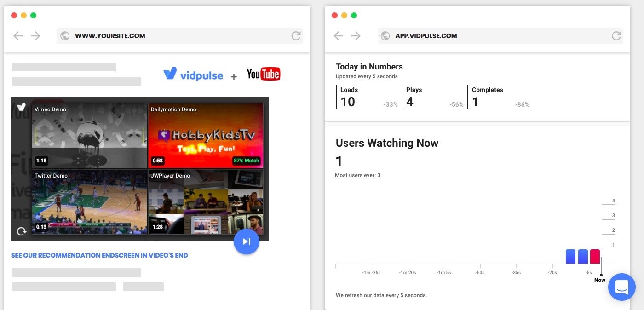Screen dimensions: 644x310
Task: Click the Vidpulse logo in player corner
Action: pyautogui.click(x=21, y=107)
